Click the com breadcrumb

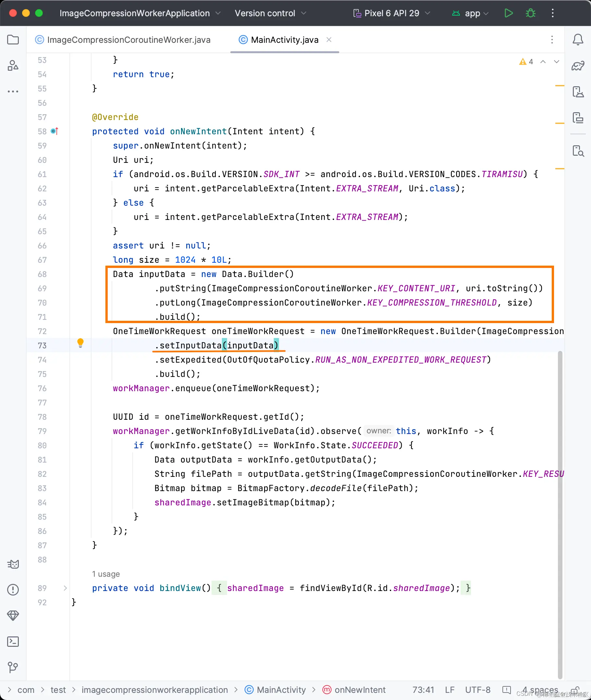point(26,690)
